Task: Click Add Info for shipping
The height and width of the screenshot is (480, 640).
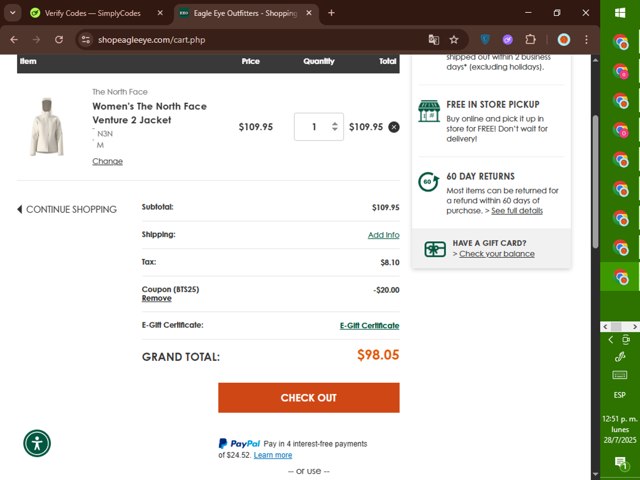Action: coord(384,235)
